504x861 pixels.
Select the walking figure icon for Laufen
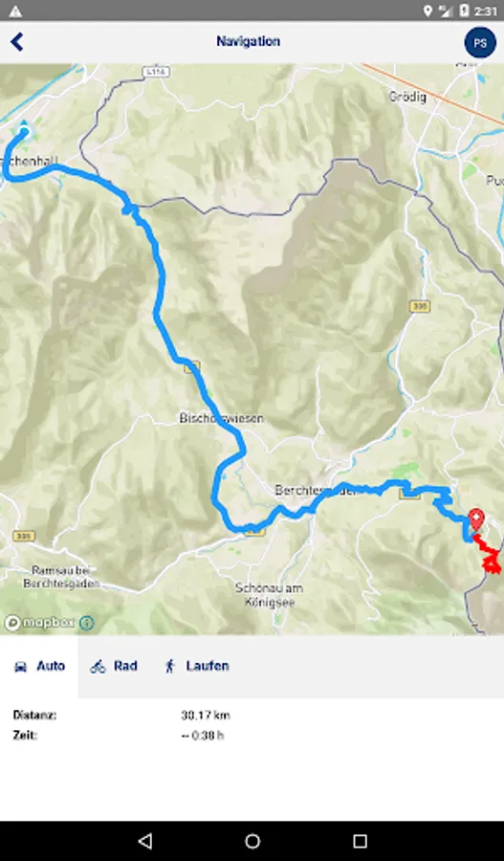pyautogui.click(x=169, y=667)
